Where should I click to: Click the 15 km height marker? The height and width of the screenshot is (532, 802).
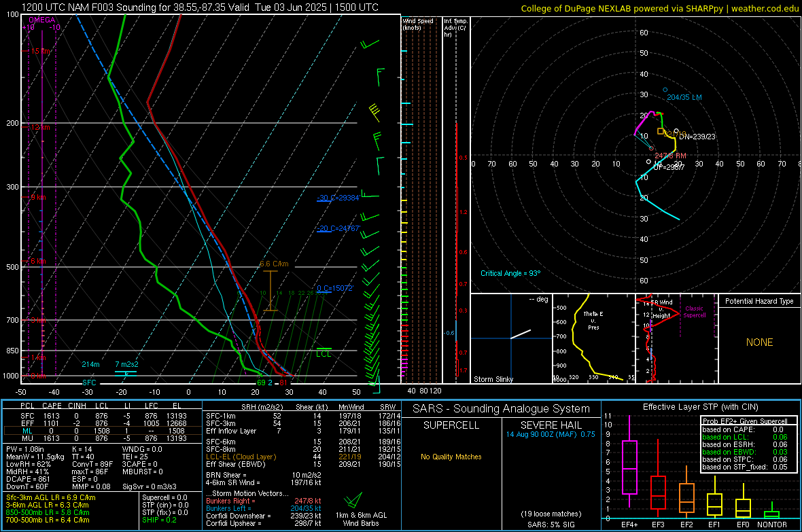[41, 51]
